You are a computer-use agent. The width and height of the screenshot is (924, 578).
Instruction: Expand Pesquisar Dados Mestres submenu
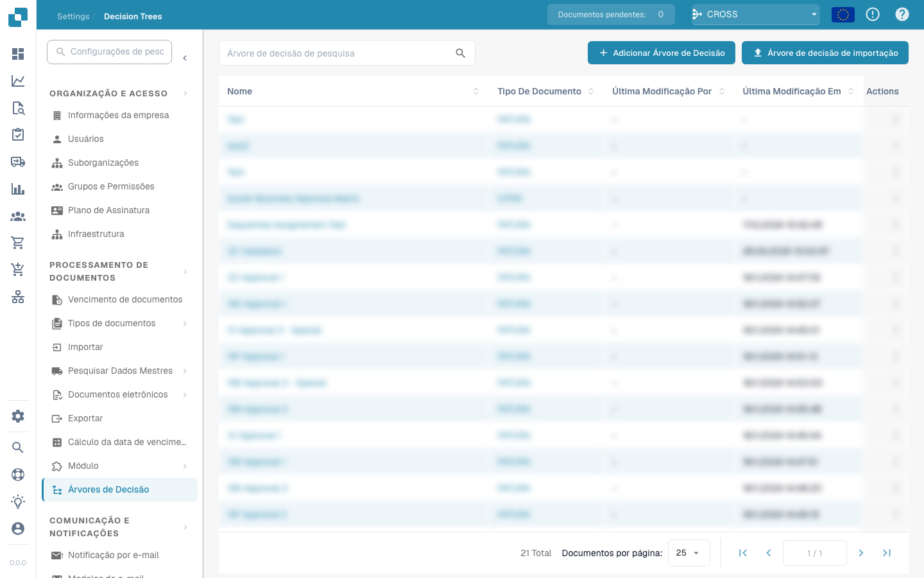pyautogui.click(x=185, y=371)
